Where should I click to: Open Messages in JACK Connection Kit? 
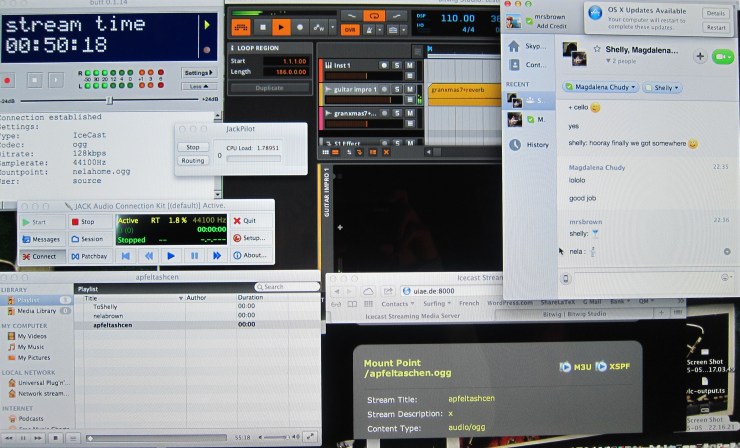click(x=42, y=239)
